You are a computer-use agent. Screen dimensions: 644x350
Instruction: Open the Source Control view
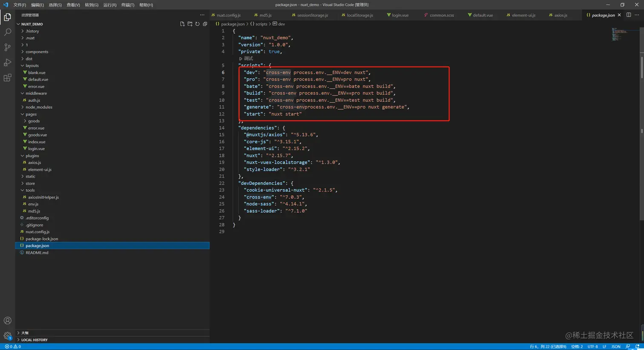click(x=7, y=47)
